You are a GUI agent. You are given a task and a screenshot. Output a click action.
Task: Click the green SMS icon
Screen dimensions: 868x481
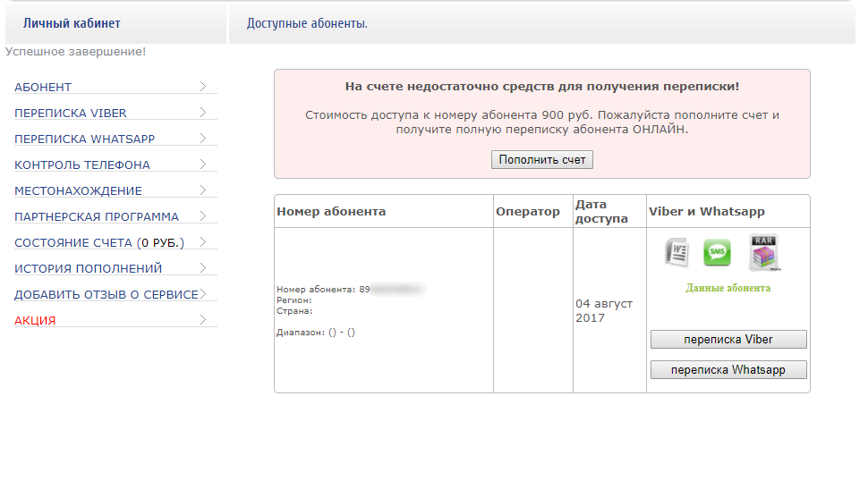tap(717, 254)
